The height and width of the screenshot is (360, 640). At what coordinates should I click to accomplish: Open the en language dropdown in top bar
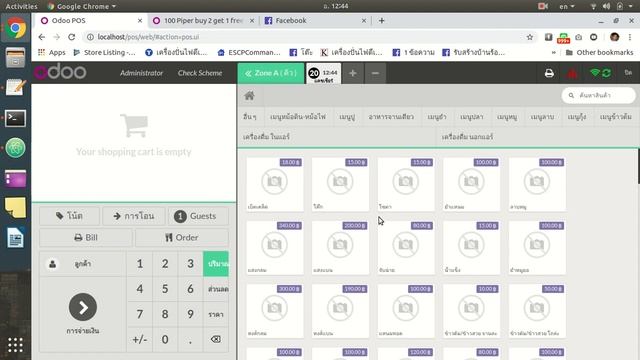567,6
